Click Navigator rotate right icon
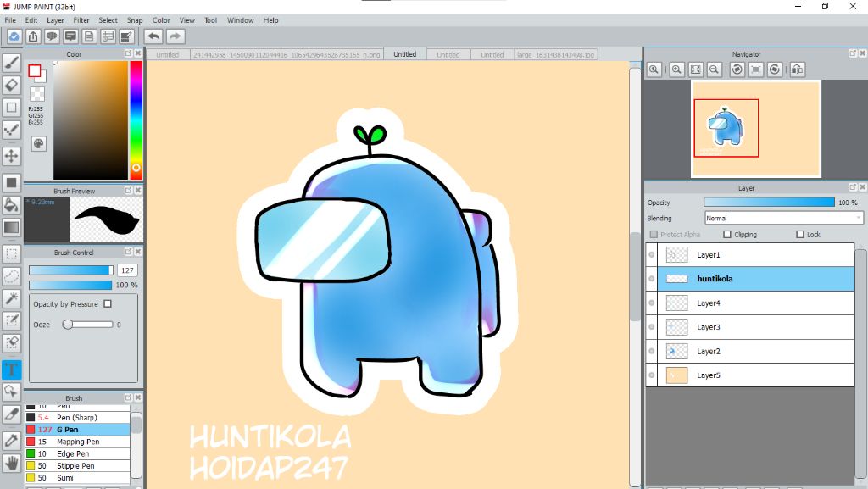868x489 pixels. click(775, 69)
